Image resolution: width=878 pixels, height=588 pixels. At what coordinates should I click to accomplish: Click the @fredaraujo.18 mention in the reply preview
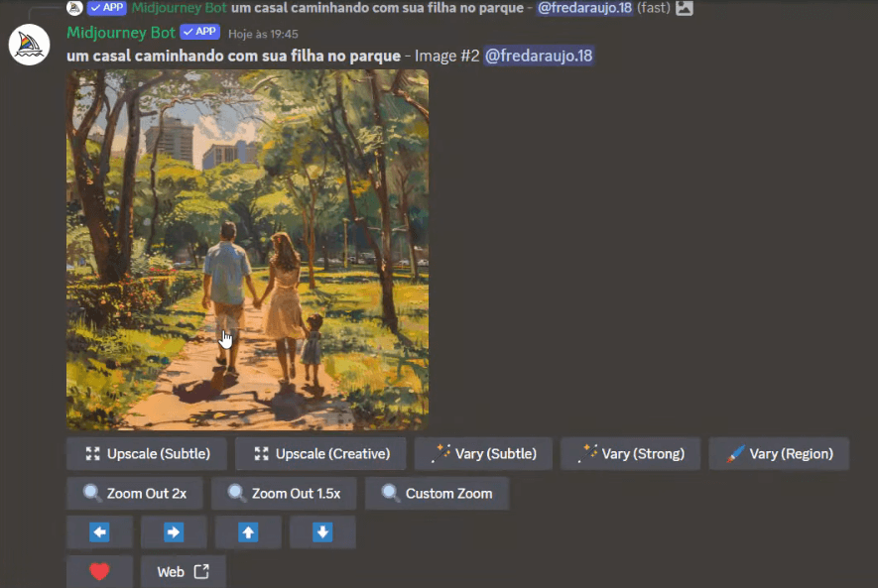coord(584,8)
